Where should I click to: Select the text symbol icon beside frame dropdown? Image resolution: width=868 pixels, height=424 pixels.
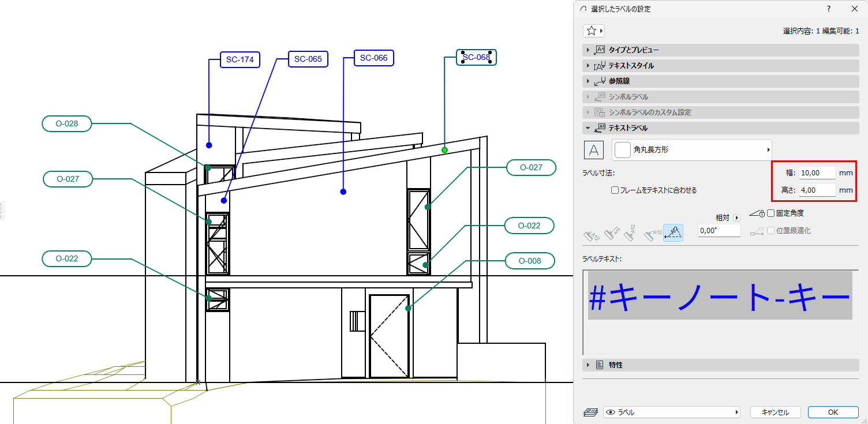pos(593,149)
